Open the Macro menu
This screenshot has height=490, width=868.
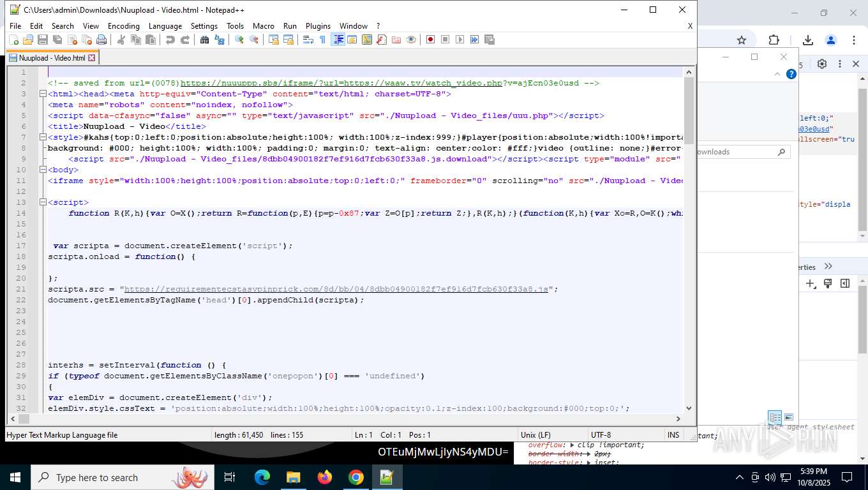point(264,26)
